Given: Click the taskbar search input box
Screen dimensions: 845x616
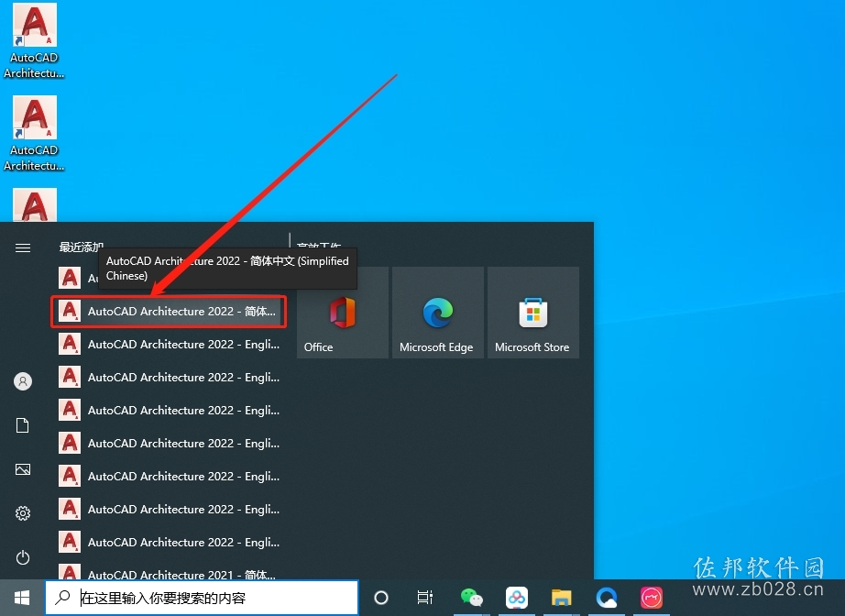Looking at the screenshot, I should pyautogui.click(x=202, y=598).
